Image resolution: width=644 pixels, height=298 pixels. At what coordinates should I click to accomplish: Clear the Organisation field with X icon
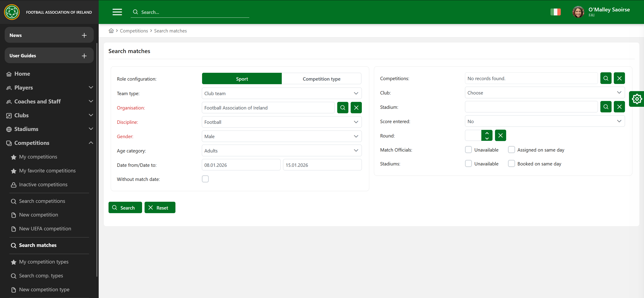pyautogui.click(x=356, y=108)
